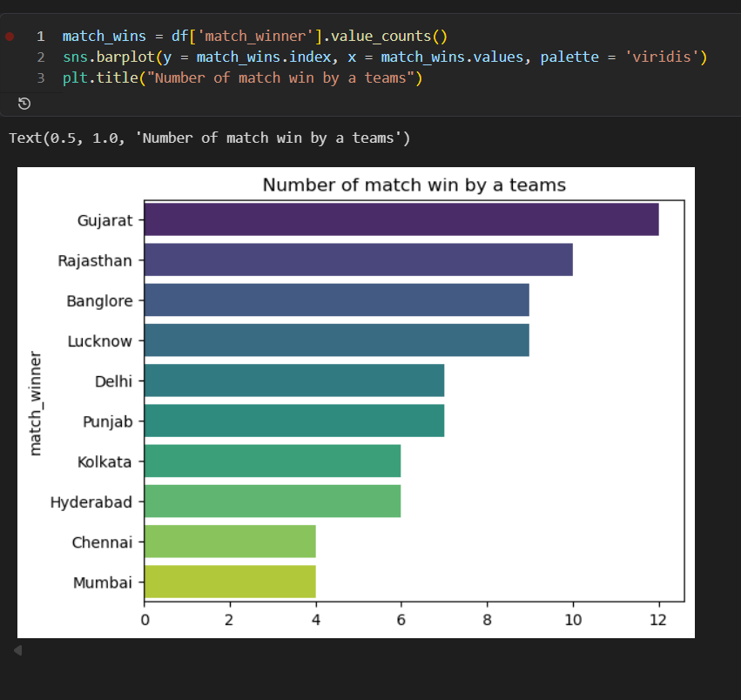Click the chart title 'Number of match win by a teams'

point(414,185)
